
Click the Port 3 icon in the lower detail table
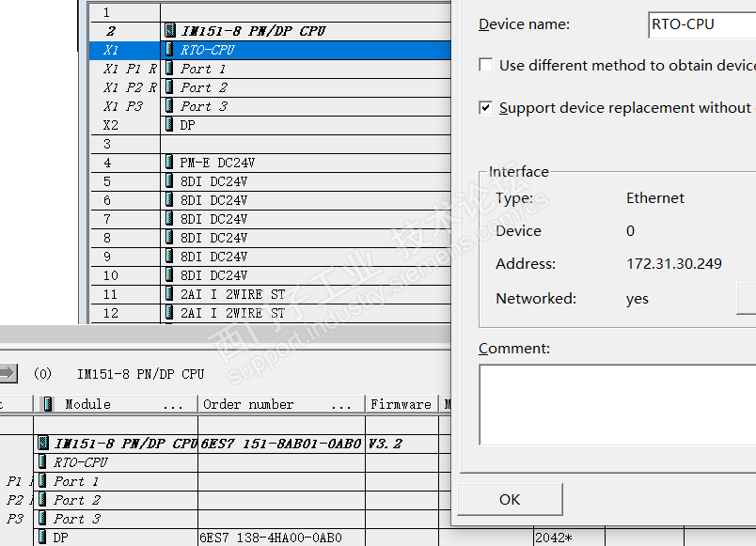(x=42, y=519)
